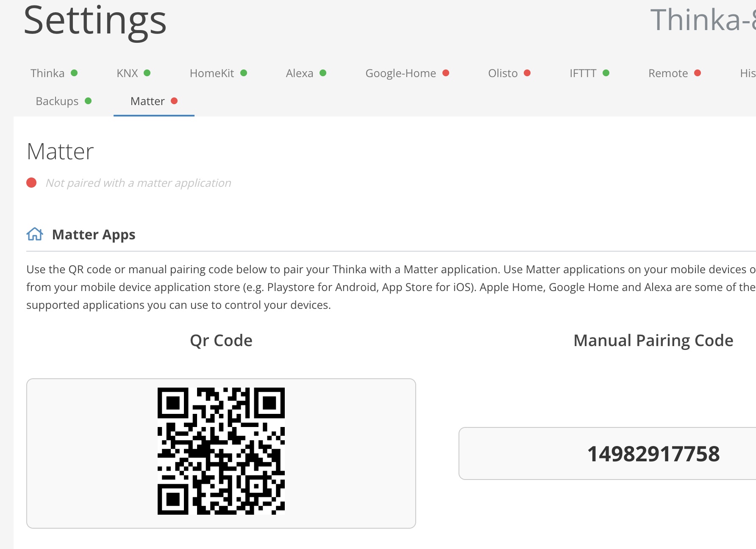Image resolution: width=756 pixels, height=549 pixels.
Task: Select the Alexa tab
Action: click(x=300, y=73)
